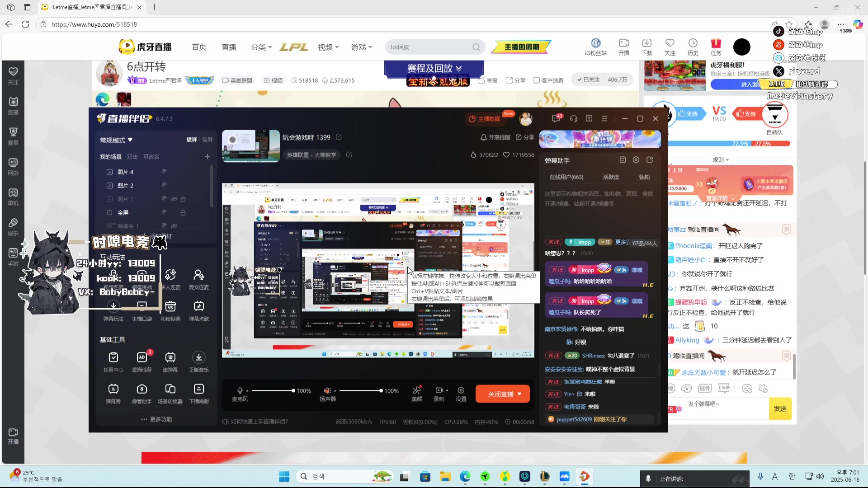Image resolution: width=868 pixels, height=488 pixels.
Task: Edit category 英雄联盟 - 大神教学
Action: point(349,155)
